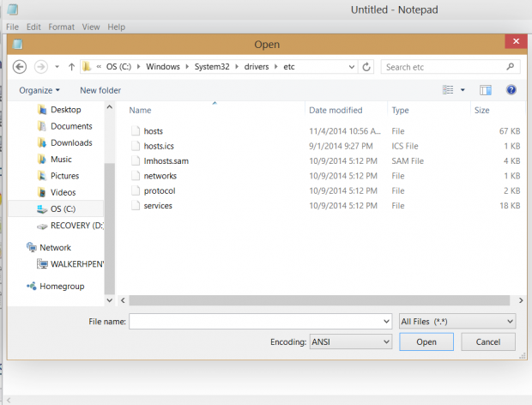
Task: Click the File name input field
Action: click(259, 321)
